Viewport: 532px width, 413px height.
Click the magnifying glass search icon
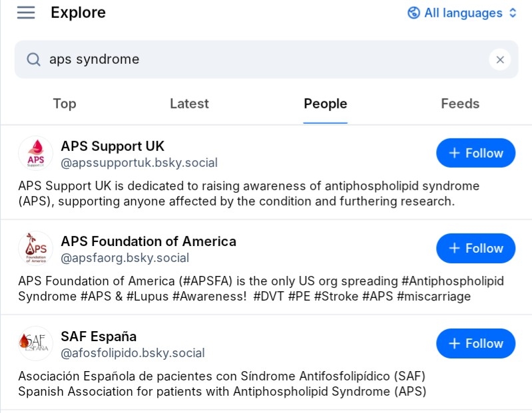pos(33,60)
